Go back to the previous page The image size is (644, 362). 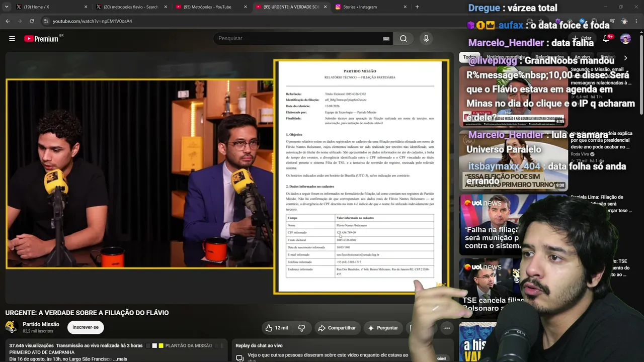(x=8, y=21)
